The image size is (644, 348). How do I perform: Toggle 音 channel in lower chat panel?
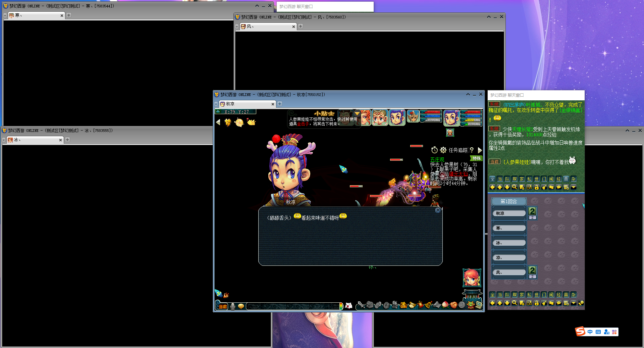[x=566, y=295]
